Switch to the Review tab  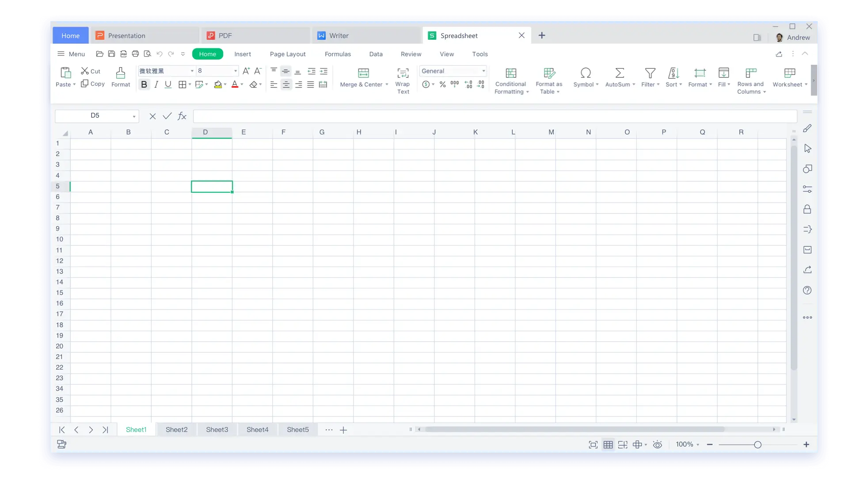coord(411,54)
